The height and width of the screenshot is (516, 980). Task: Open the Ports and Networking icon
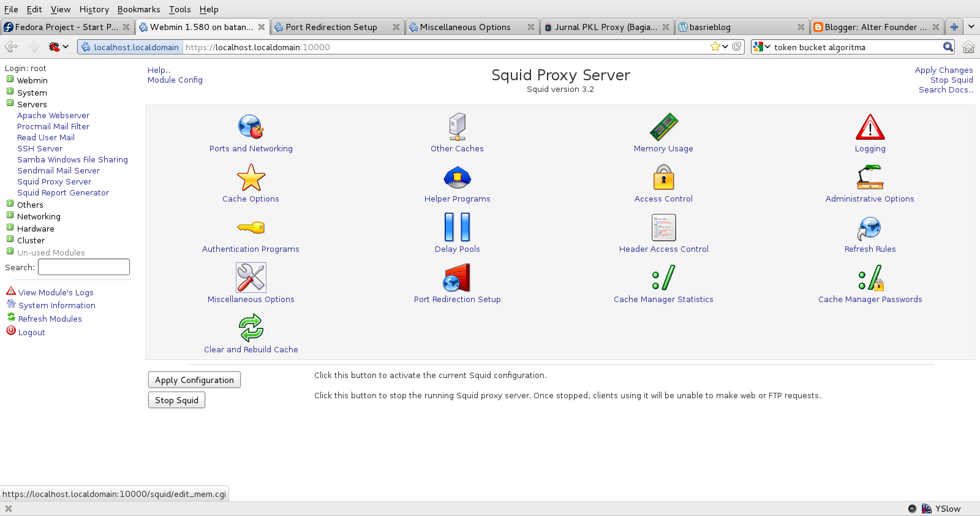click(251, 127)
